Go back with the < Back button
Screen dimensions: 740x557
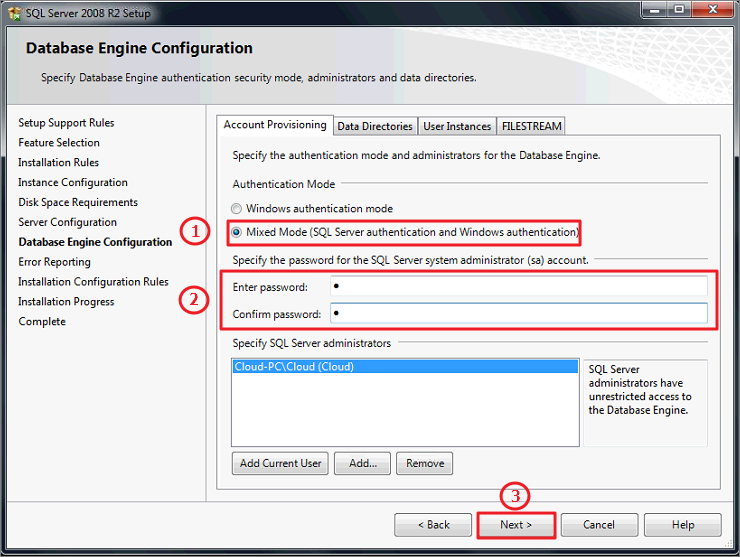433,525
